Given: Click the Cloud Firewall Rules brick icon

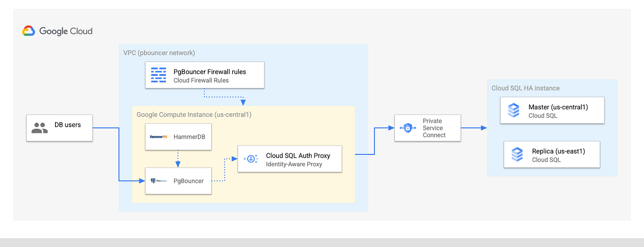Looking at the screenshot, I should pos(158,75).
